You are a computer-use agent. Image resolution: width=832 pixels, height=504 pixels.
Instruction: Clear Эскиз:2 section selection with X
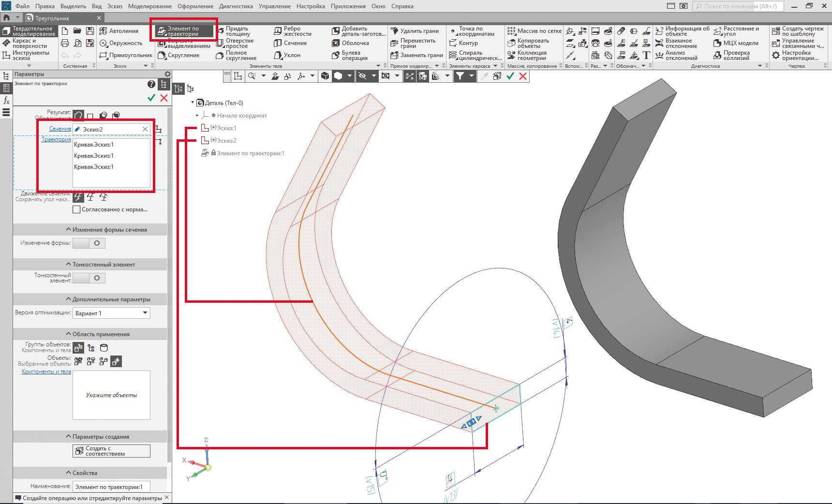145,129
